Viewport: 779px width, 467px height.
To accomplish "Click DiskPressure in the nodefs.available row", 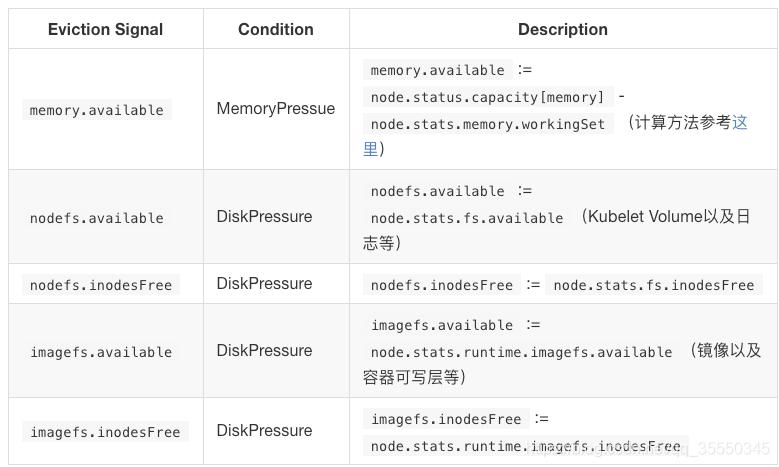I will click(x=264, y=217).
